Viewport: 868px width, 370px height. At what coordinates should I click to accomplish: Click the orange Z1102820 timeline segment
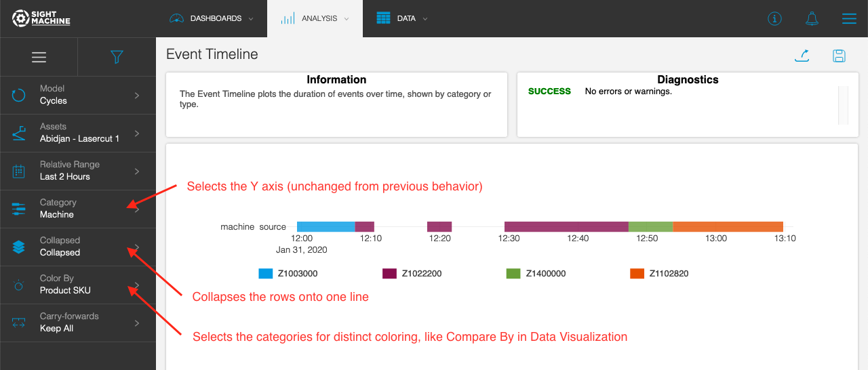[x=728, y=226]
